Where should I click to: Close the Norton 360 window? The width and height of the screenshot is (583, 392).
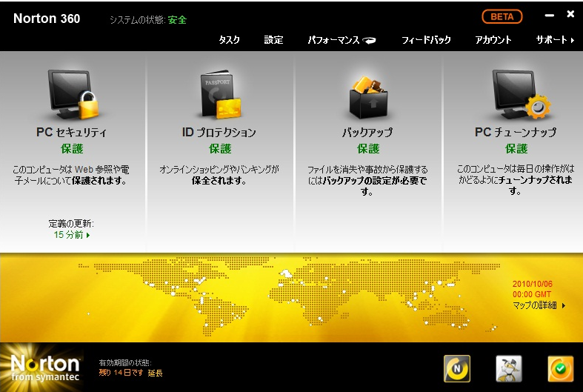570,14
